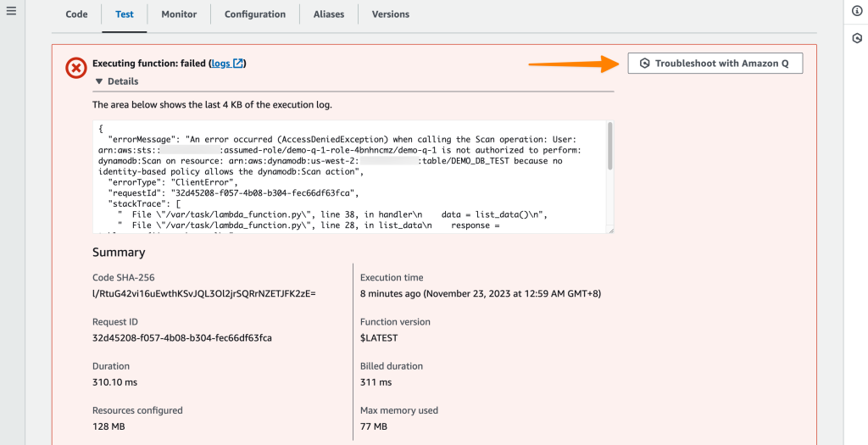Open the Monitor tab

tap(179, 14)
